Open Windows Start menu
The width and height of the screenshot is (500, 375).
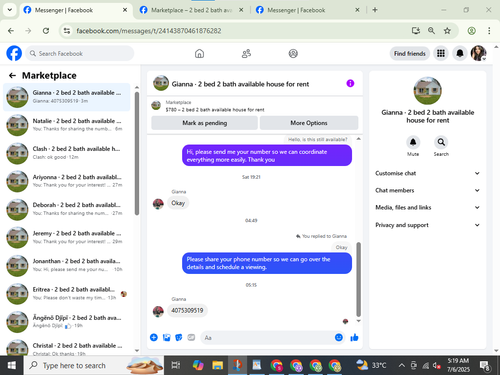(x=12, y=366)
